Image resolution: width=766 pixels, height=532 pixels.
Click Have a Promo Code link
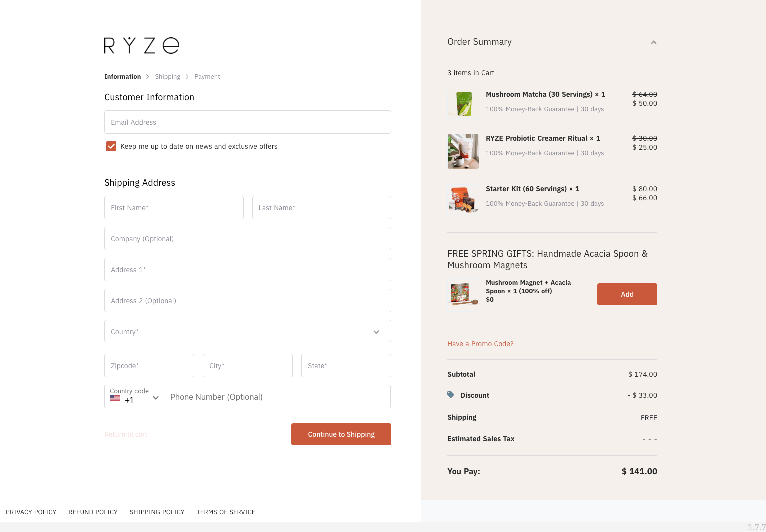(480, 344)
